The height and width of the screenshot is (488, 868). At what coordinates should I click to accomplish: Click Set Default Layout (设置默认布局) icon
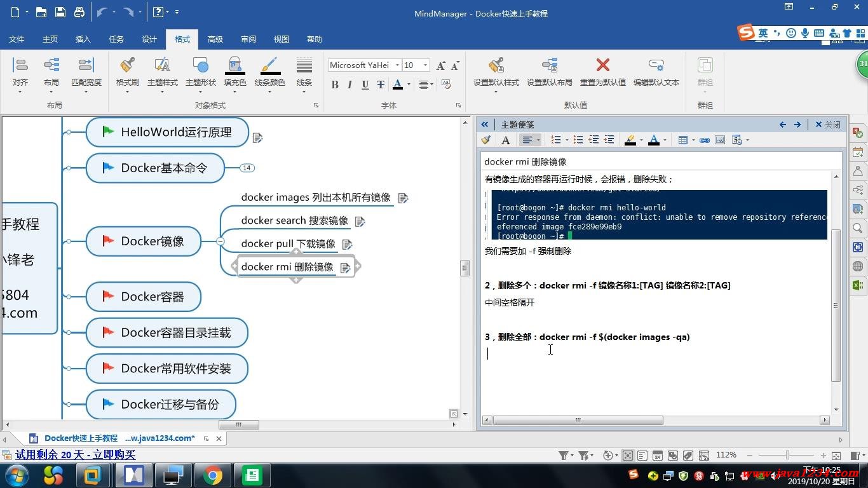click(550, 65)
